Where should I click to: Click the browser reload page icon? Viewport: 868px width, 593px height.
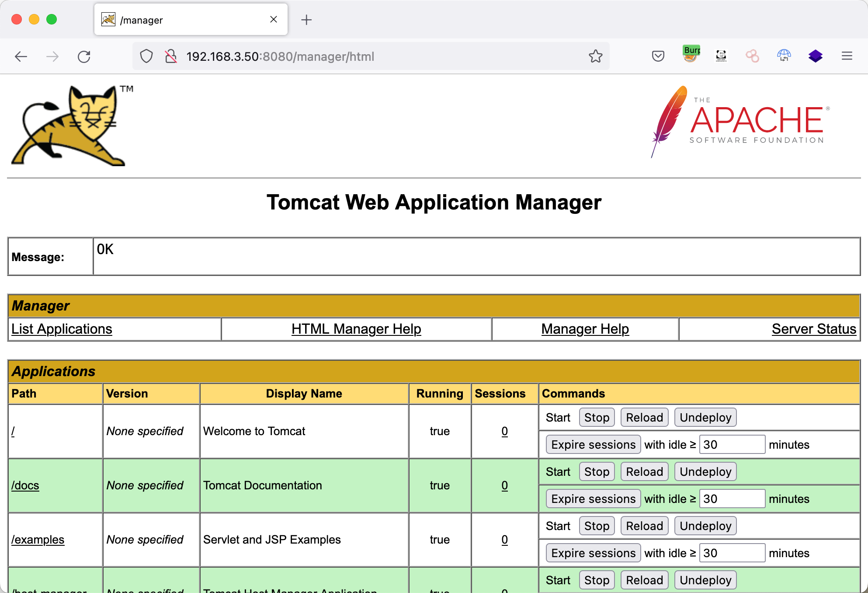(84, 56)
